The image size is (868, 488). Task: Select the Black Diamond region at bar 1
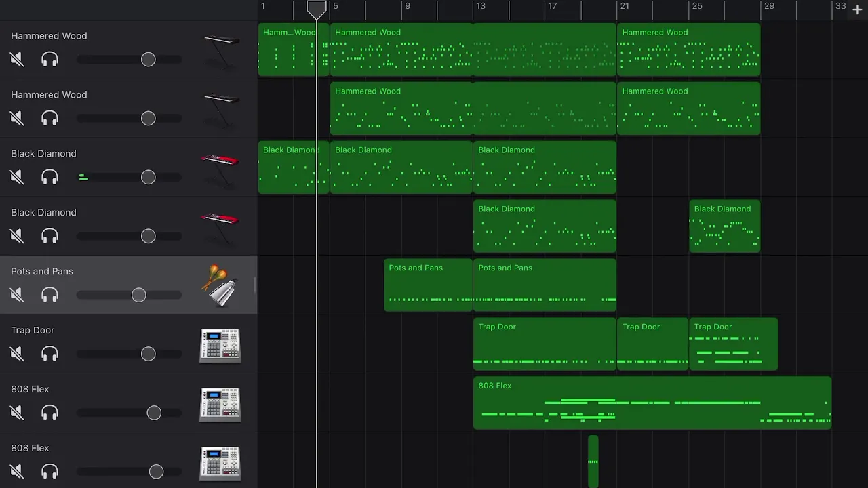tap(294, 167)
